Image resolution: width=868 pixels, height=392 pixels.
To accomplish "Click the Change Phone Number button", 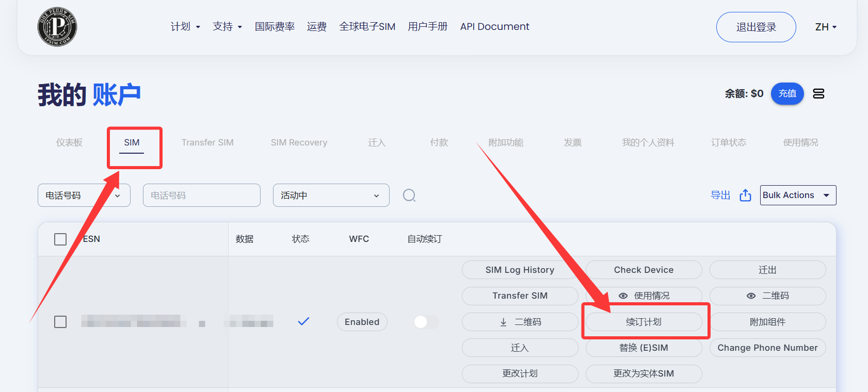I will [767, 348].
